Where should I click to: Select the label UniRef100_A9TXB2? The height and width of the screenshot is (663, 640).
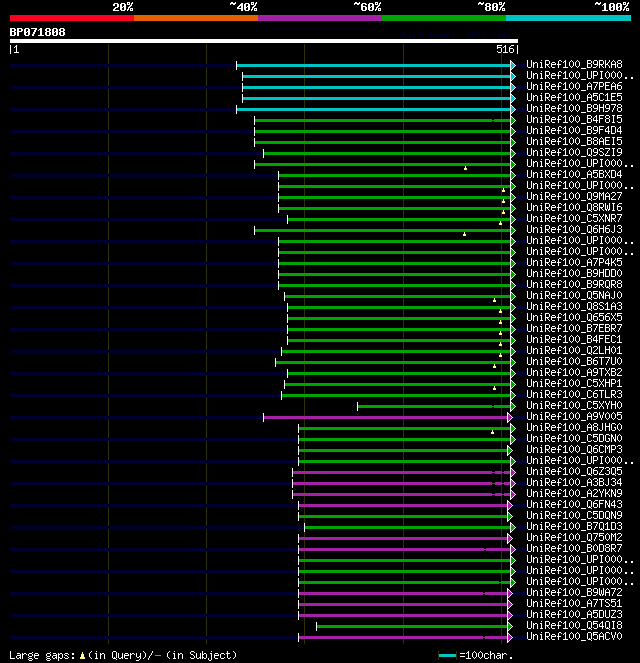[574, 372]
